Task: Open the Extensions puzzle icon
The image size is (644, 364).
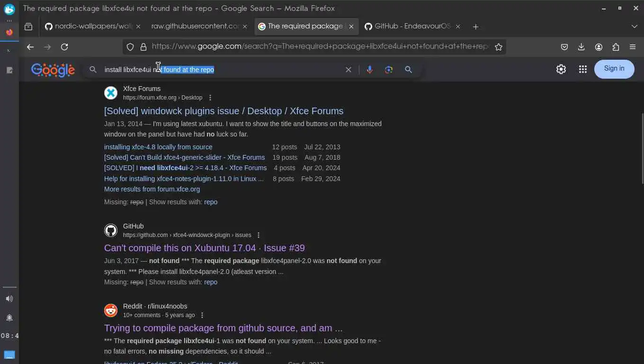Action: [616, 47]
